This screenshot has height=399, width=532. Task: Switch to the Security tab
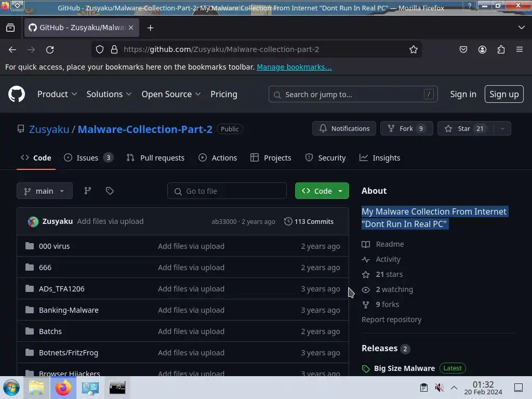[x=325, y=158]
